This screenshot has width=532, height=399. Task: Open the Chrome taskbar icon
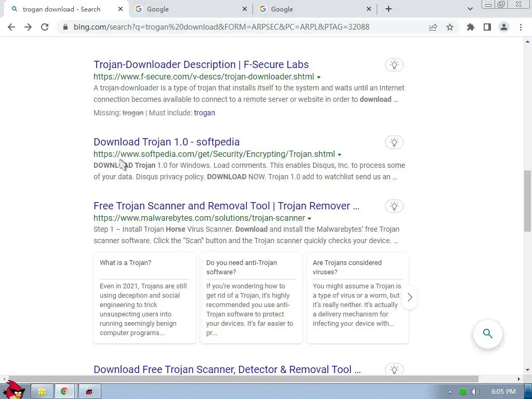64,392
